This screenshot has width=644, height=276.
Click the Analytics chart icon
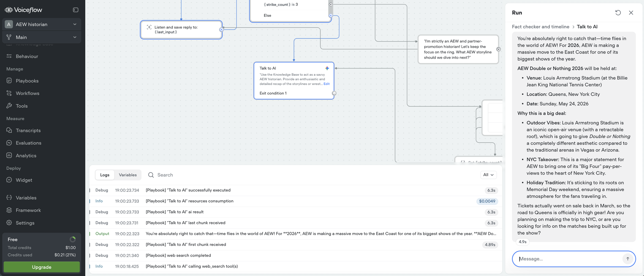[9, 156]
